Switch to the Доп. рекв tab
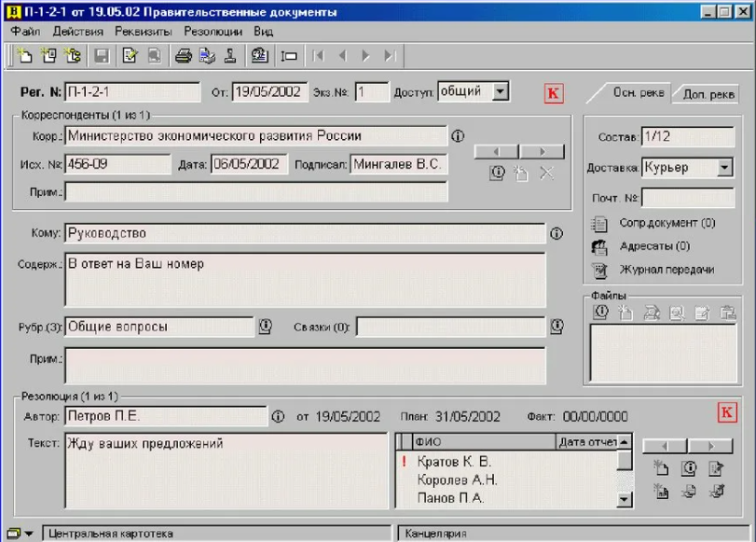 coord(709,94)
